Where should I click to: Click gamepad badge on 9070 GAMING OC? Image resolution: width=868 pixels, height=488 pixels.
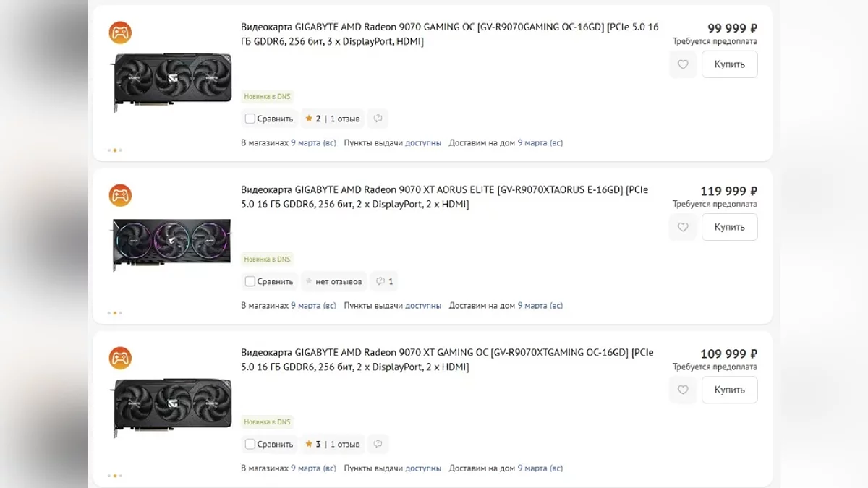coord(120,33)
